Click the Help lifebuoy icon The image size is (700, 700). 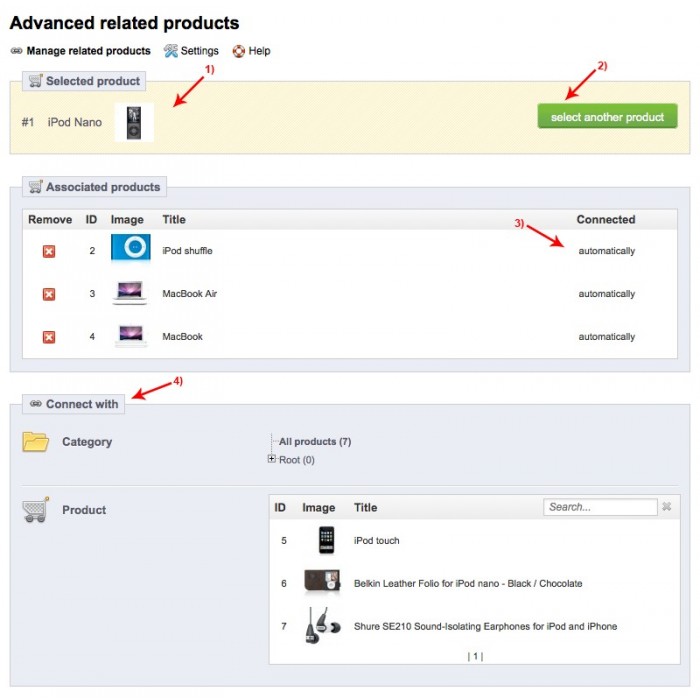(239, 51)
